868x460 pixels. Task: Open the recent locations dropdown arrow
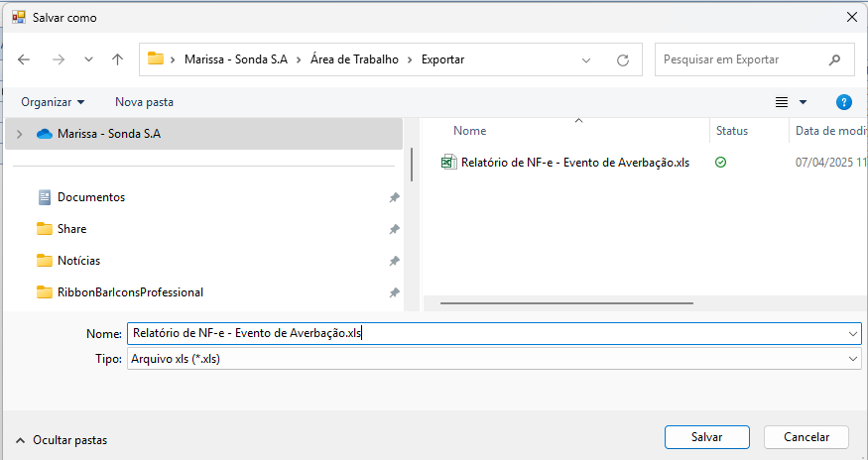[x=88, y=59]
